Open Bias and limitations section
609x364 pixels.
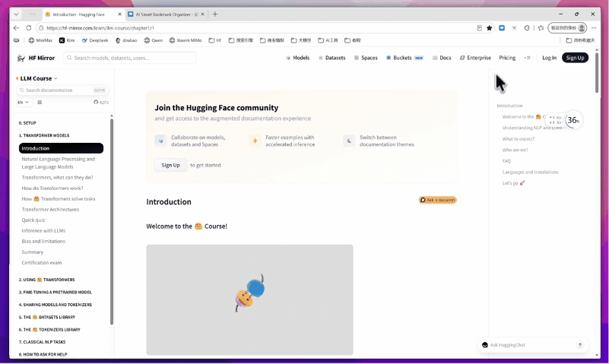[x=43, y=242]
